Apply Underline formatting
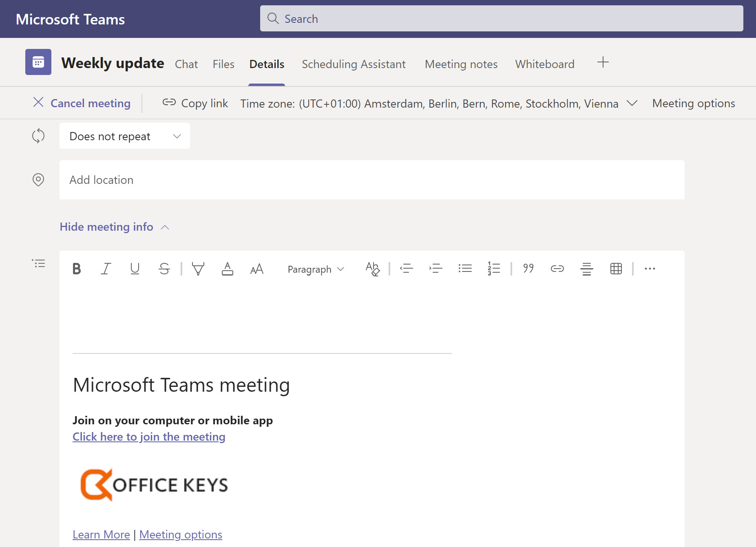The width and height of the screenshot is (756, 547). click(x=135, y=269)
